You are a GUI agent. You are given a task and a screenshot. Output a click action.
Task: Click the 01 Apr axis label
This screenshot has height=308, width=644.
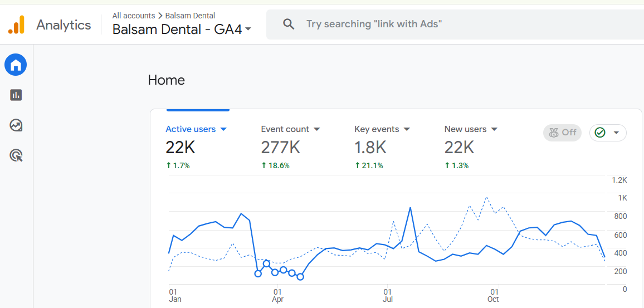(278, 296)
